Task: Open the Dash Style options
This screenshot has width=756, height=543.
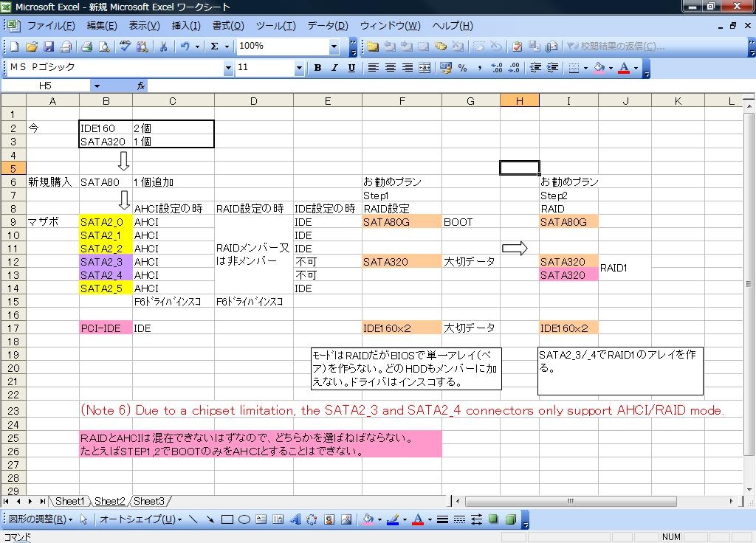Action: (x=459, y=519)
